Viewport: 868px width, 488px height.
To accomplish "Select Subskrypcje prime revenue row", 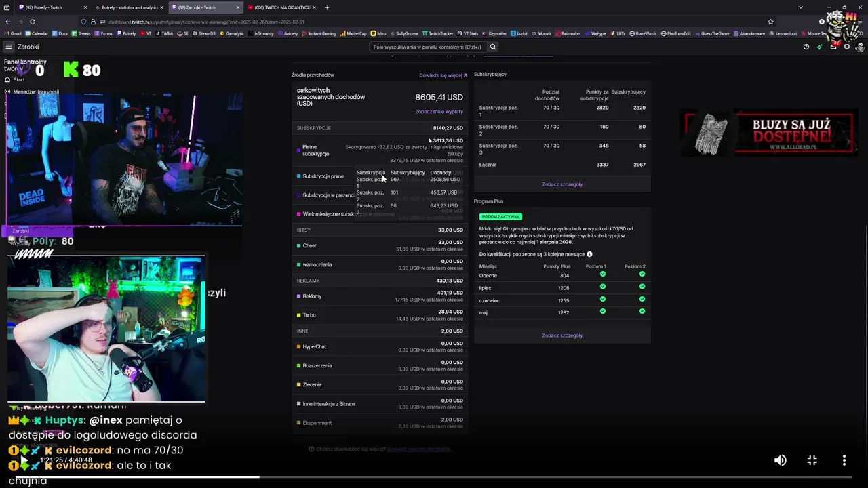I will pyautogui.click(x=380, y=176).
